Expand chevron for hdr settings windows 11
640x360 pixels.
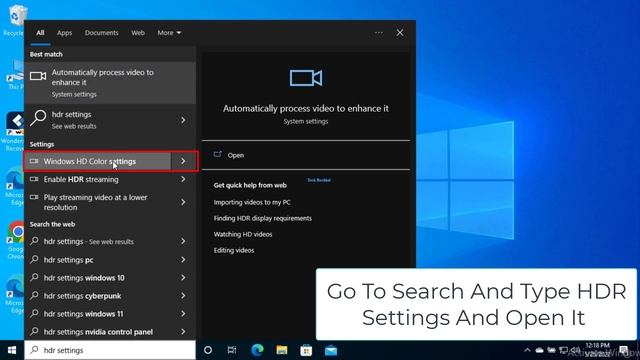[x=183, y=313]
